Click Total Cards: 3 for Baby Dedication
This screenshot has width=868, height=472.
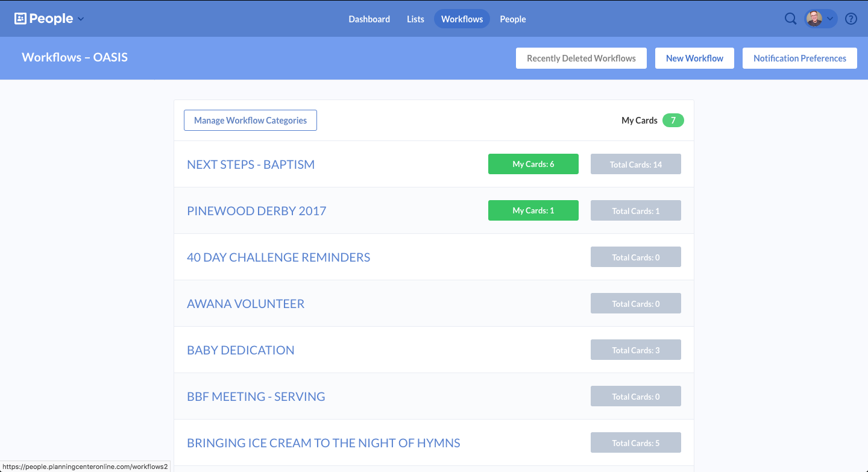(x=635, y=350)
